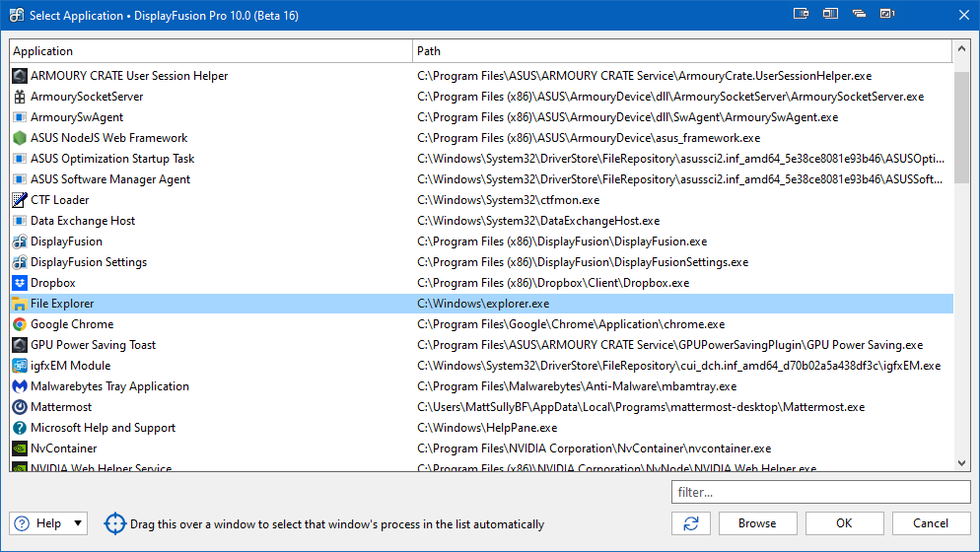Click the Malwarebytes Tray Application icon
Viewport: 980px width, 552px height.
point(20,386)
